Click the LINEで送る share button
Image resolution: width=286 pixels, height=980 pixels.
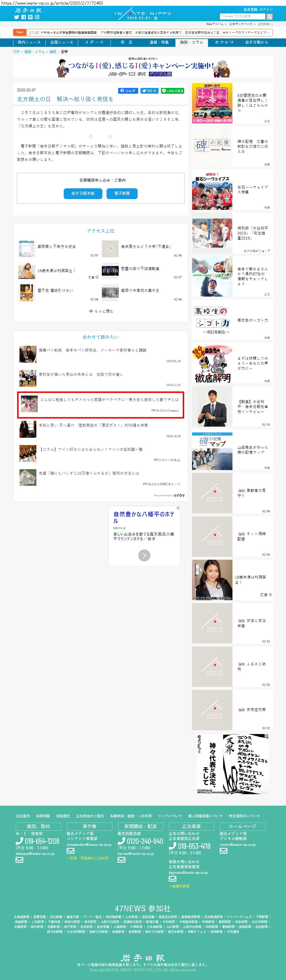[172, 91]
